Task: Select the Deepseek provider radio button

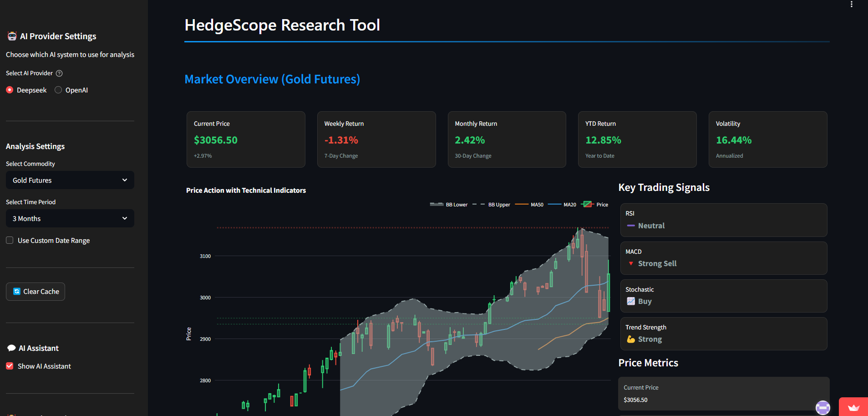Action: coord(10,90)
